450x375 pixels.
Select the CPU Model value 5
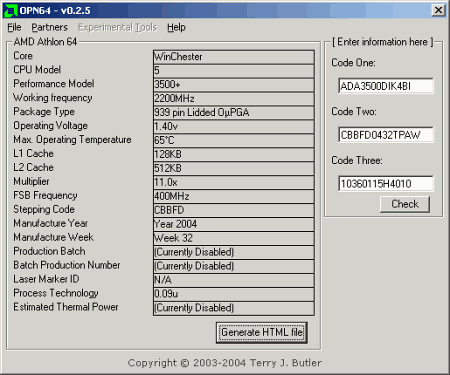click(234, 71)
